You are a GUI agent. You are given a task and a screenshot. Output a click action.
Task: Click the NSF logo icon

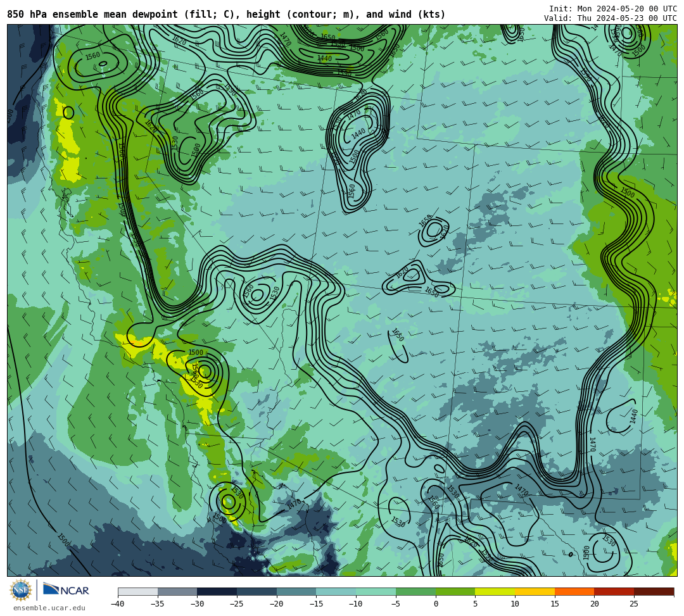pyautogui.click(x=21, y=591)
